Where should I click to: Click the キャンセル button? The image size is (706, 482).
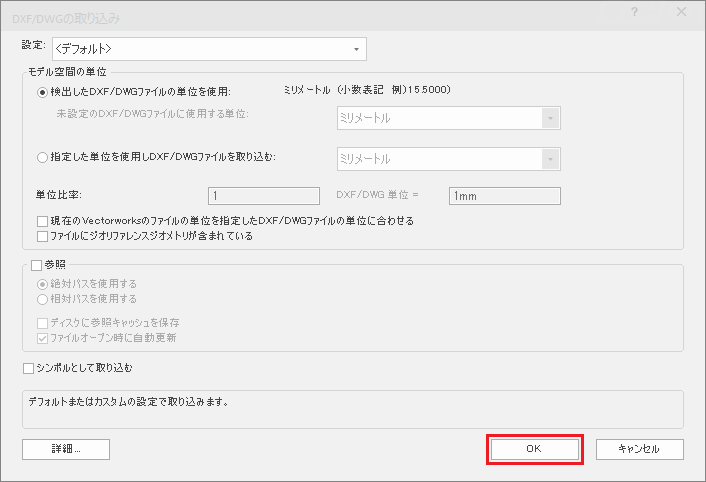point(639,450)
